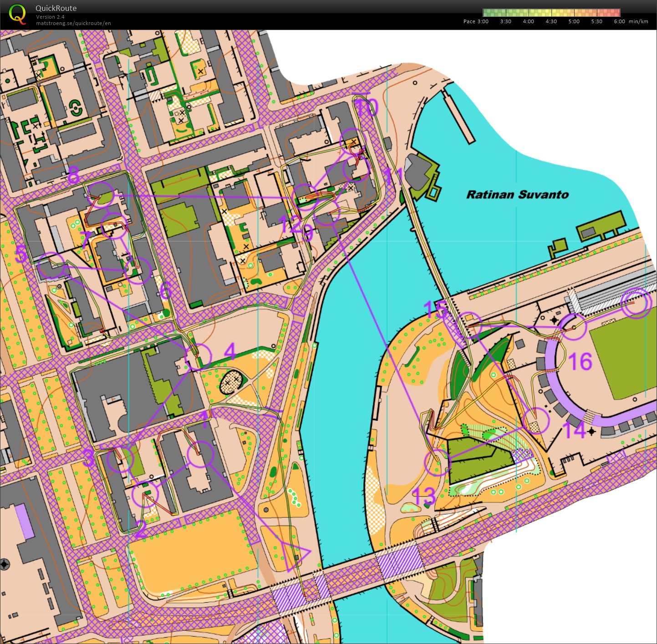657x644 pixels.
Task: Select control circle 14 on the course
Action: (x=536, y=421)
